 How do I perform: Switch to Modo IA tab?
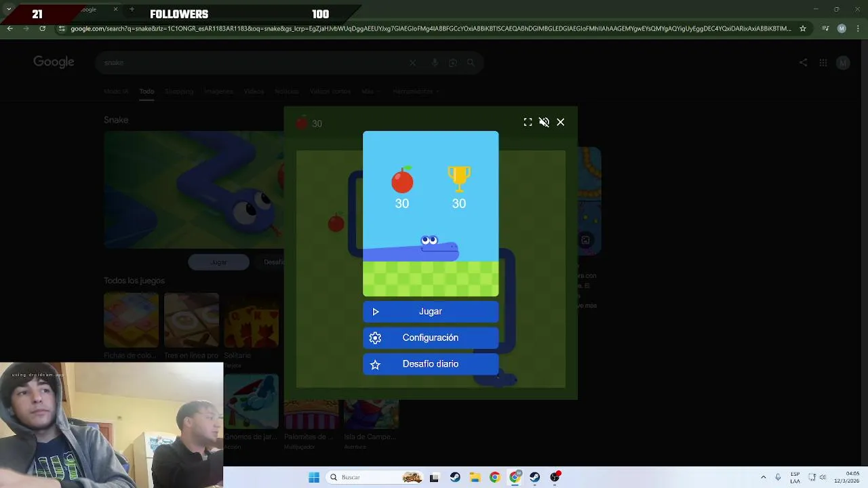(116, 91)
